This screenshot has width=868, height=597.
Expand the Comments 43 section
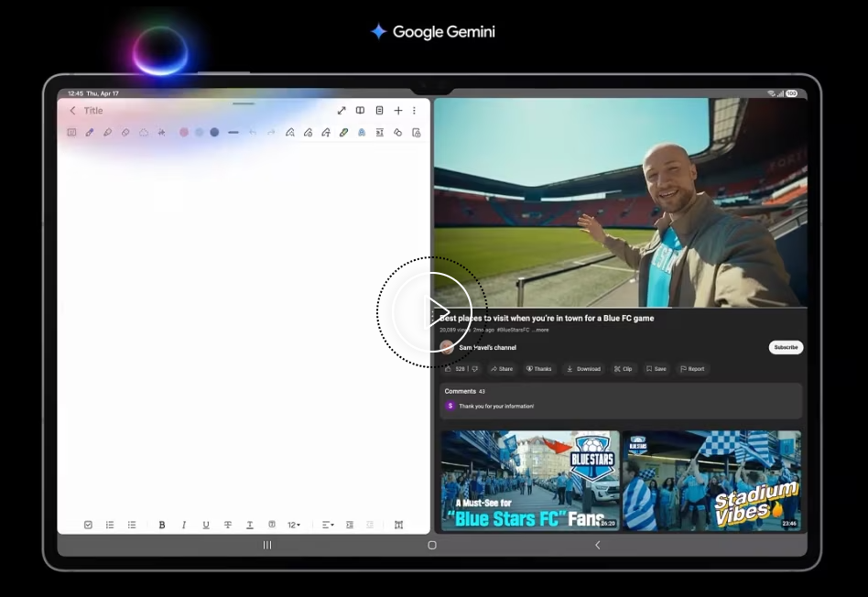point(621,400)
